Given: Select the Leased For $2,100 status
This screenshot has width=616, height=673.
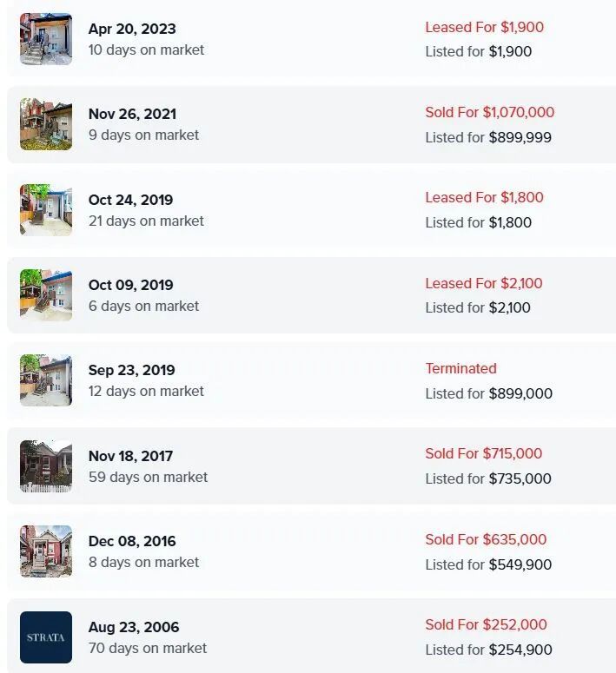Looking at the screenshot, I should click(484, 283).
